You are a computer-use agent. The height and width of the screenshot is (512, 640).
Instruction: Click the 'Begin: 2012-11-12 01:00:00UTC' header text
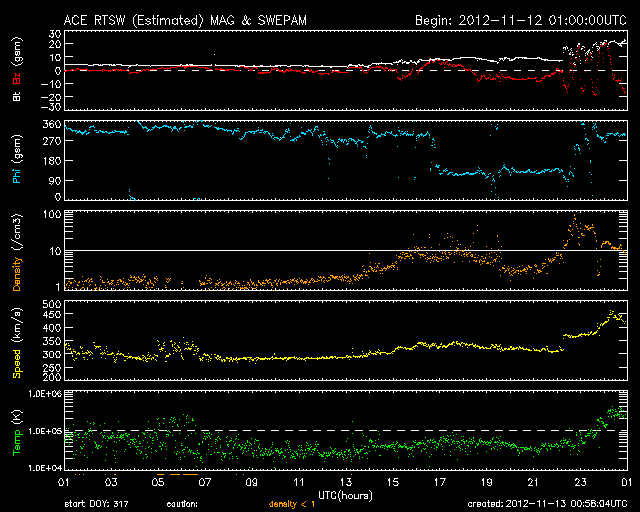click(521, 20)
